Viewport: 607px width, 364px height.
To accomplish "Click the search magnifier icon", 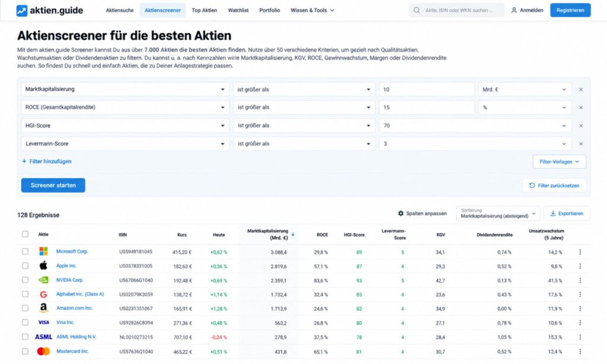I will pos(417,11).
